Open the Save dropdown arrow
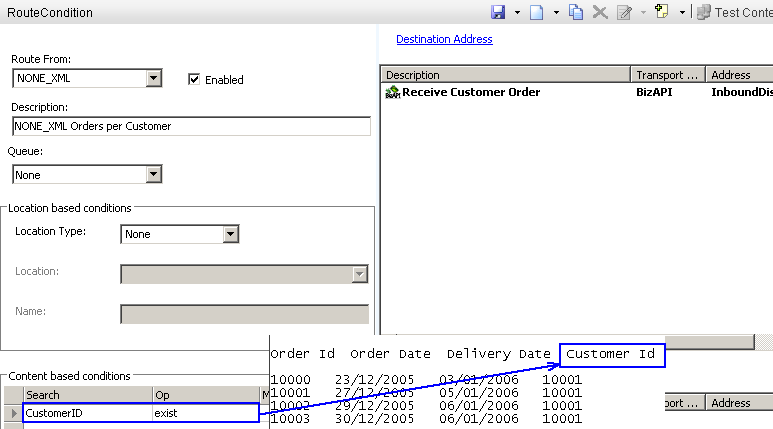 coord(517,12)
